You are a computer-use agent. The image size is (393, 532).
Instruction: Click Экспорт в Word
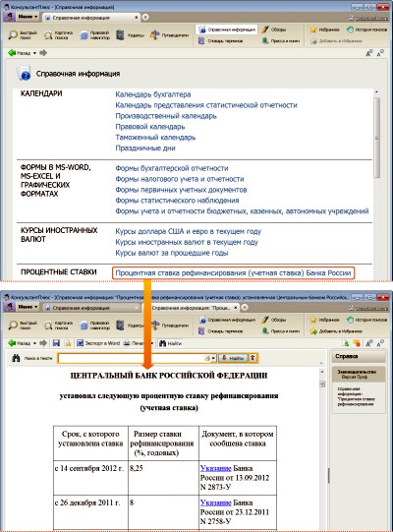[x=98, y=343]
